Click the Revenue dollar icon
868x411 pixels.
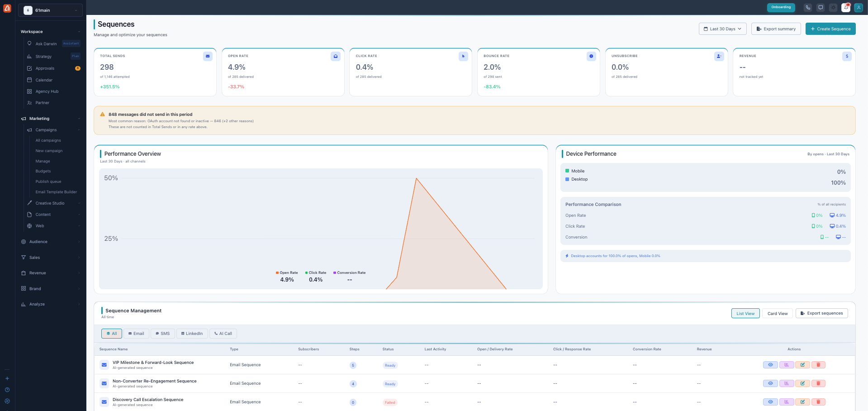(847, 56)
